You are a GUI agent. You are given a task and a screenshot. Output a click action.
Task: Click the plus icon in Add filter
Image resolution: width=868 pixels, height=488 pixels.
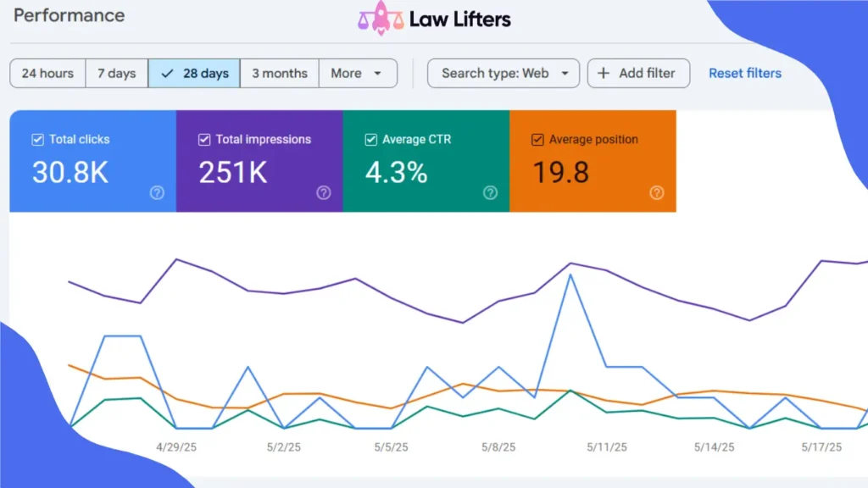(604, 73)
